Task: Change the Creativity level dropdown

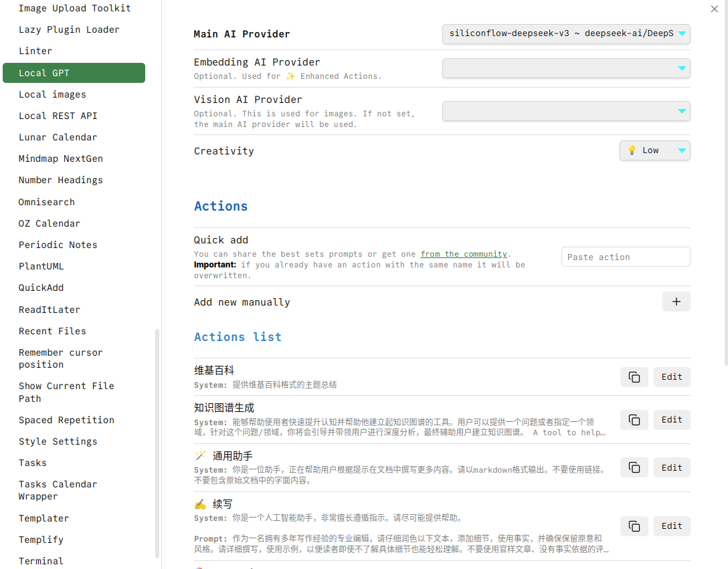Action: click(654, 151)
